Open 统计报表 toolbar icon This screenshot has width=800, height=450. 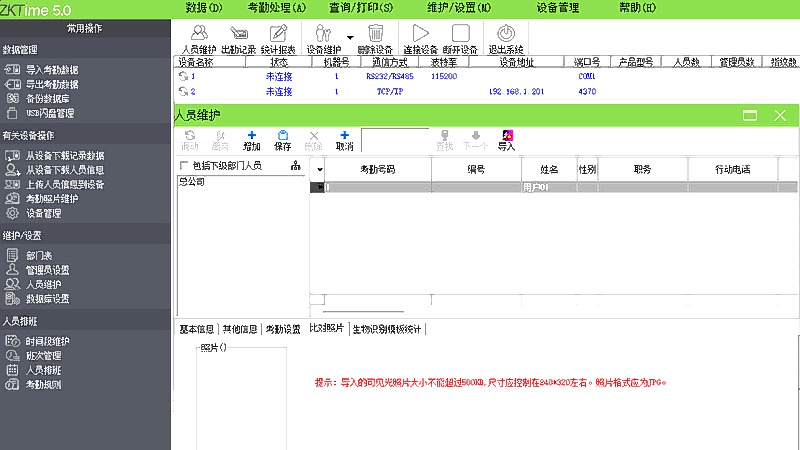278,39
